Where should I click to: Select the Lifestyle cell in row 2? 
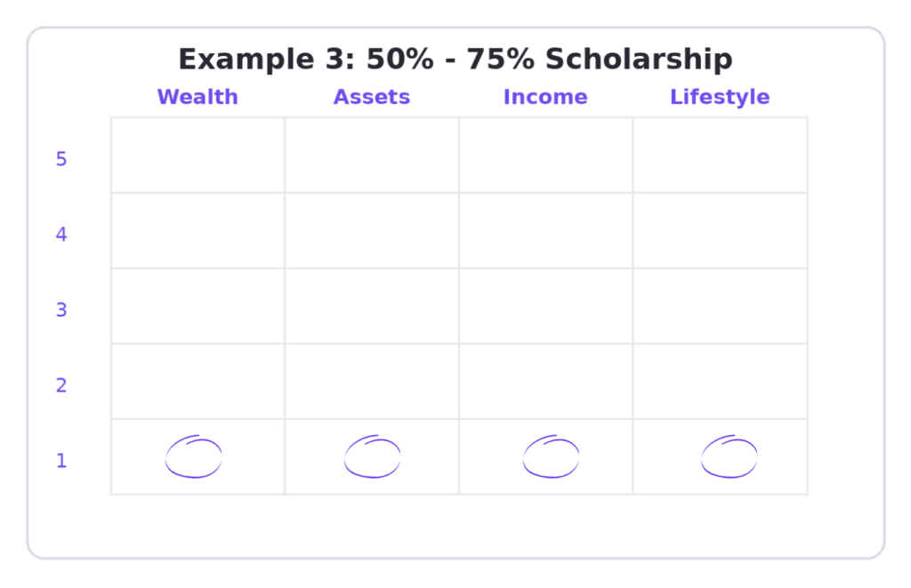(x=720, y=381)
